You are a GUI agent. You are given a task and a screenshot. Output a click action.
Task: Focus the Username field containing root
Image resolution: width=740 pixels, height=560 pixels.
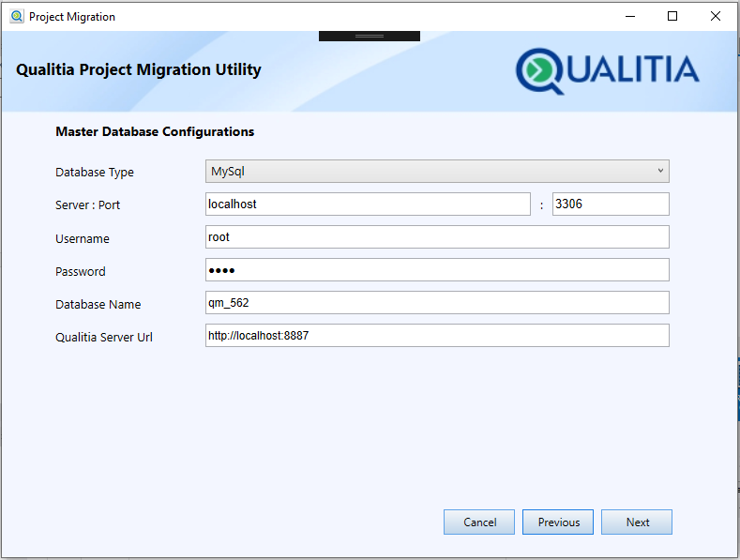click(437, 237)
